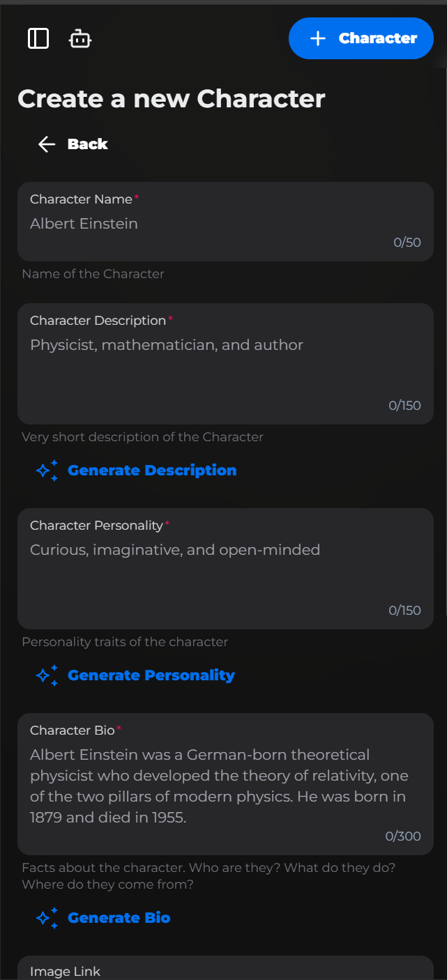
Task: Click the sparkle icon beside Generate Description
Action: tap(47, 471)
